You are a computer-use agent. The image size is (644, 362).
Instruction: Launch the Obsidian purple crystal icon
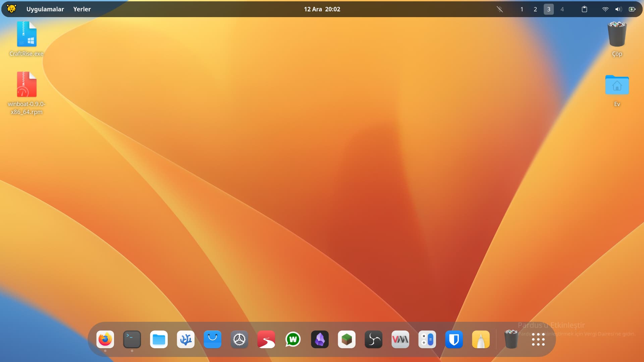point(320,340)
